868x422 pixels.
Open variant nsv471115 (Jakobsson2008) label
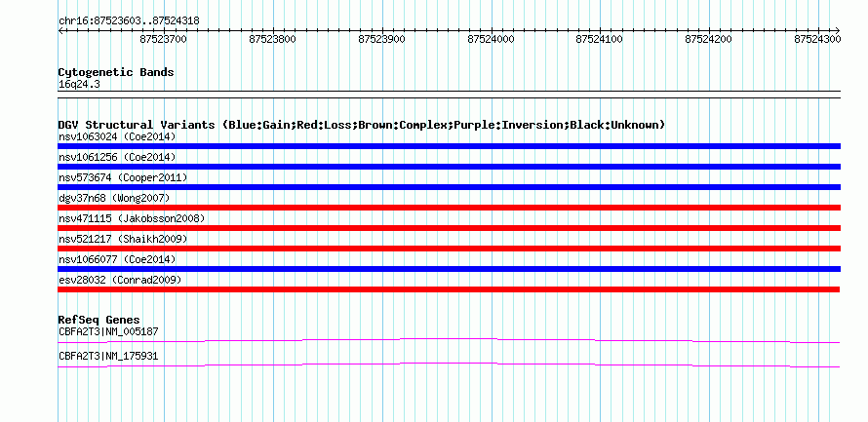132,218
